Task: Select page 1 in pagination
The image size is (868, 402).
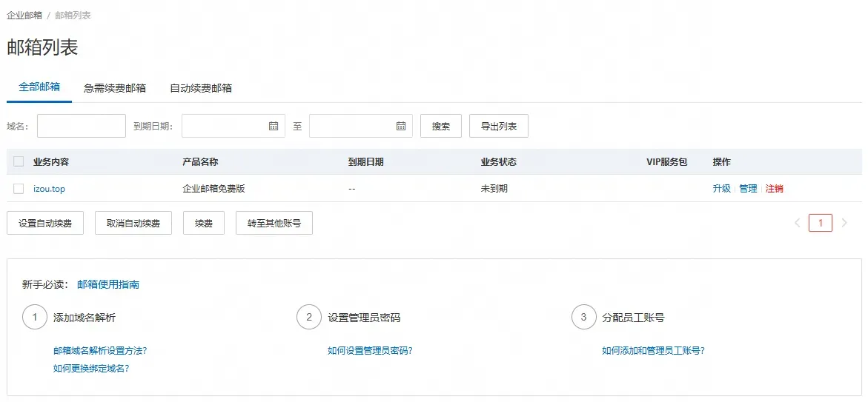Action: click(x=821, y=223)
